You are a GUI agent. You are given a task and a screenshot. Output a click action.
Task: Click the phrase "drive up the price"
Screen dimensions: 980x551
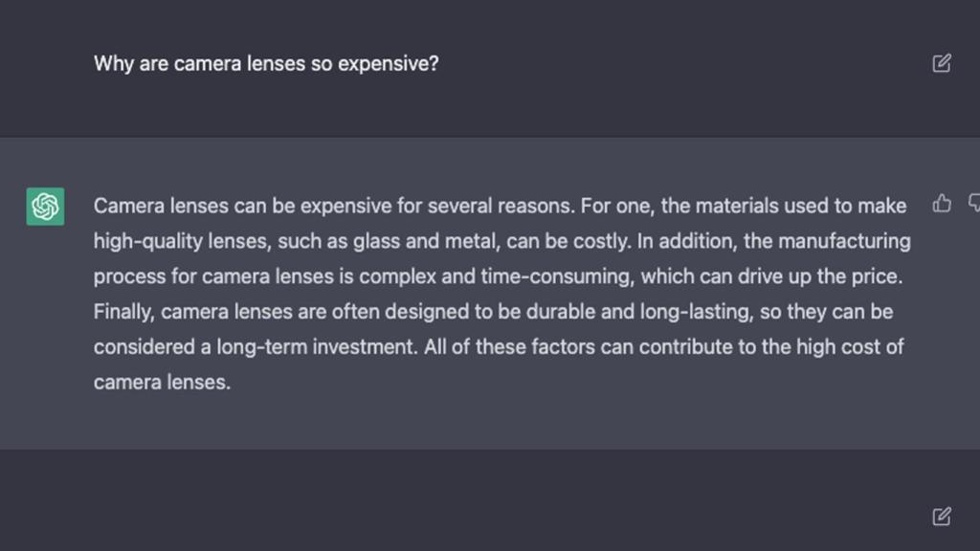[x=822, y=276]
